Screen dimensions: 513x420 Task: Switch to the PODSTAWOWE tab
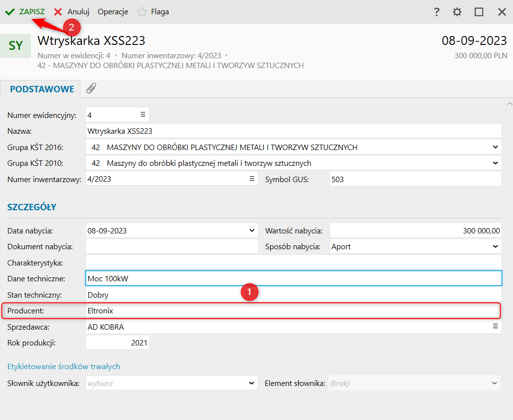(x=42, y=89)
